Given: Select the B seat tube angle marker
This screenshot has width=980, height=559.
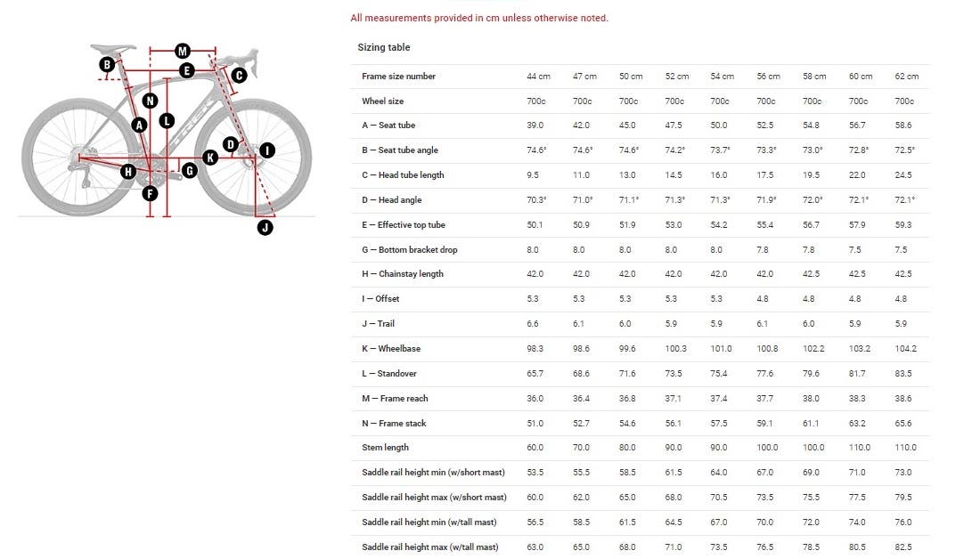Looking at the screenshot, I should pyautogui.click(x=107, y=64).
